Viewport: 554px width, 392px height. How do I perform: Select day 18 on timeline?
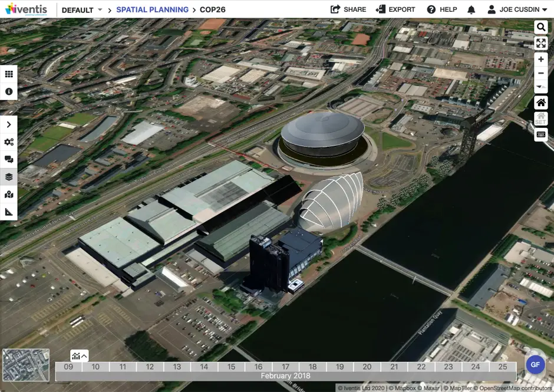point(313,367)
